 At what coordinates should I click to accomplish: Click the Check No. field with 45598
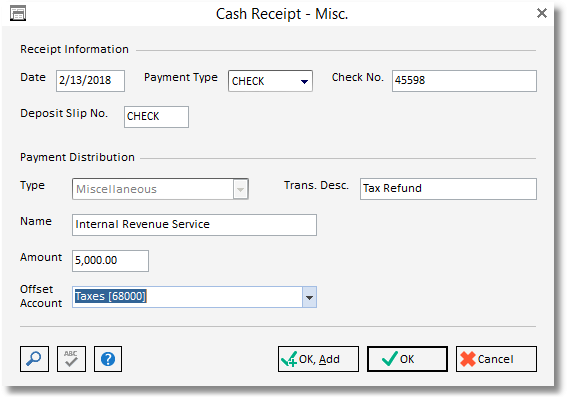tap(464, 81)
